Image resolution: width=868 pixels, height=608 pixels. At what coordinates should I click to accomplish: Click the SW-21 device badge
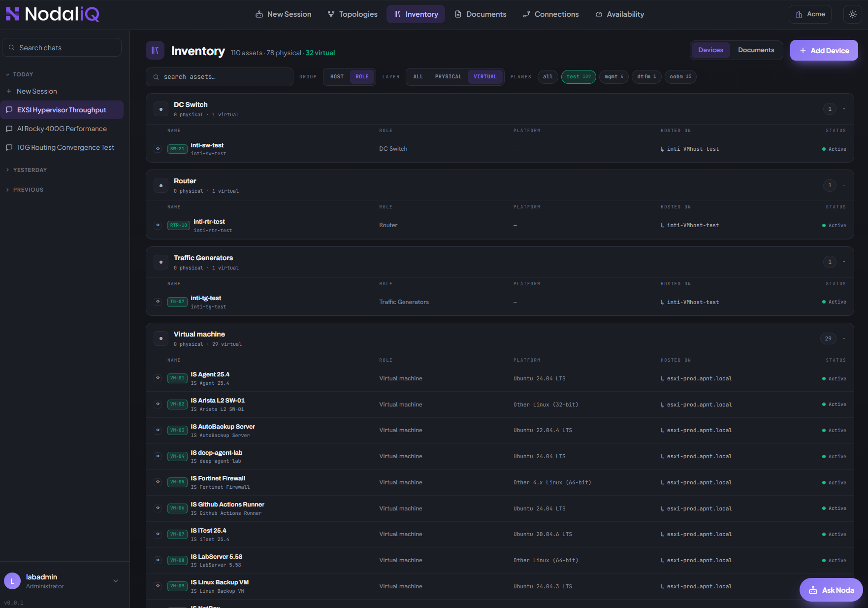pos(177,149)
